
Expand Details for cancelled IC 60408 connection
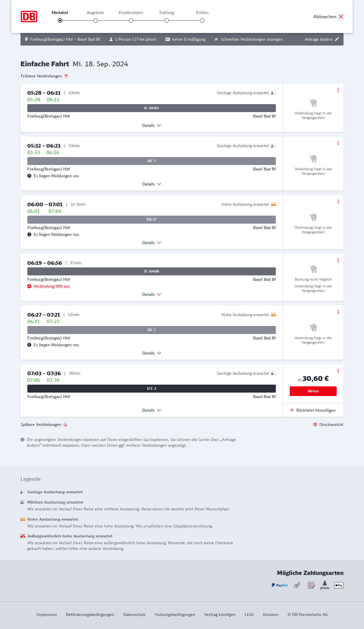[x=152, y=294]
